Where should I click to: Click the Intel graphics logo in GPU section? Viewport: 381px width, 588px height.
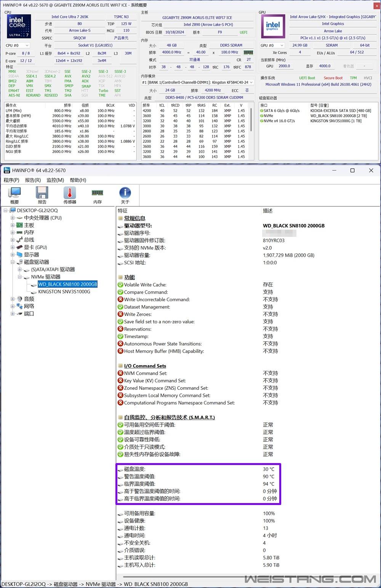point(272,26)
